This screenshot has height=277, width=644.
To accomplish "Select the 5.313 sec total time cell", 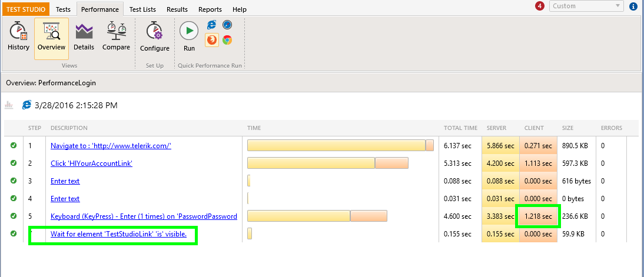I will click(x=457, y=163).
